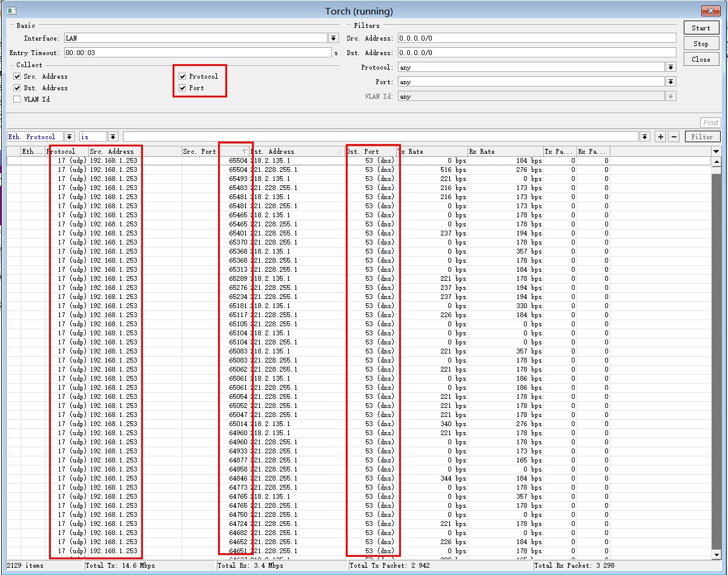Click the Rx Pa... column header
728x575 pixels.
[x=593, y=151]
